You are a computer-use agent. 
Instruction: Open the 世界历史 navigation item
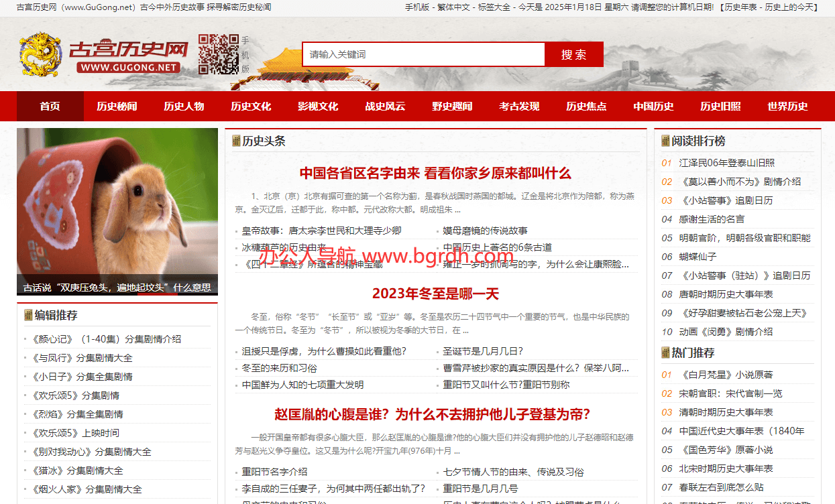pyautogui.click(x=787, y=107)
